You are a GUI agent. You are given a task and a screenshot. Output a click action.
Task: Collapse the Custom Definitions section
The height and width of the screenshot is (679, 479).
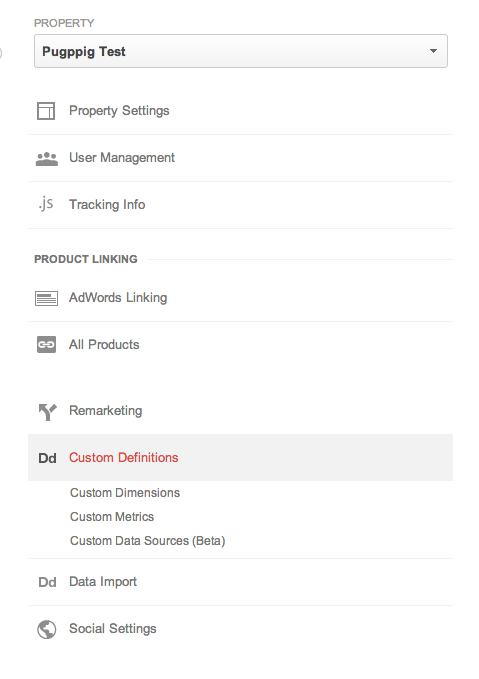click(x=240, y=458)
